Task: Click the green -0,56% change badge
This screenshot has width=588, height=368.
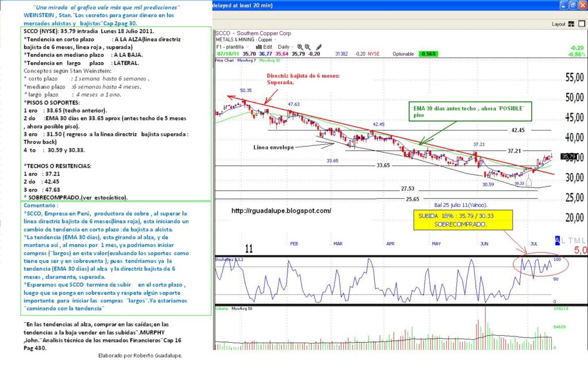Action: pyautogui.click(x=428, y=53)
